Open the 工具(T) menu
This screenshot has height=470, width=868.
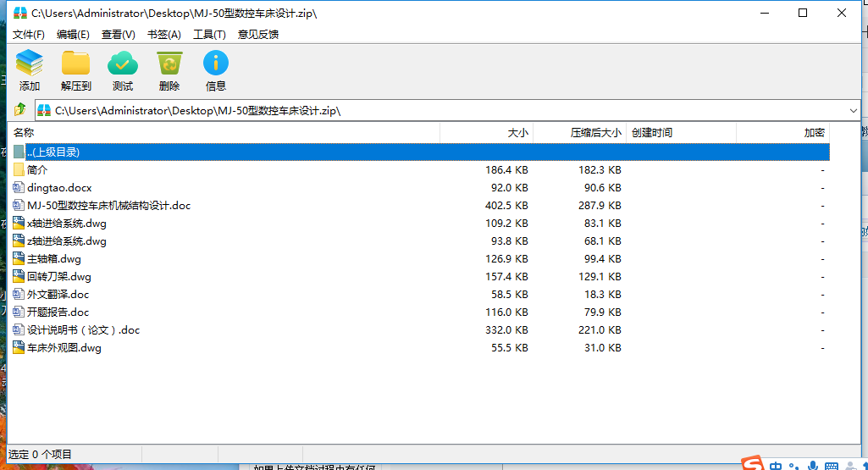pyautogui.click(x=209, y=35)
